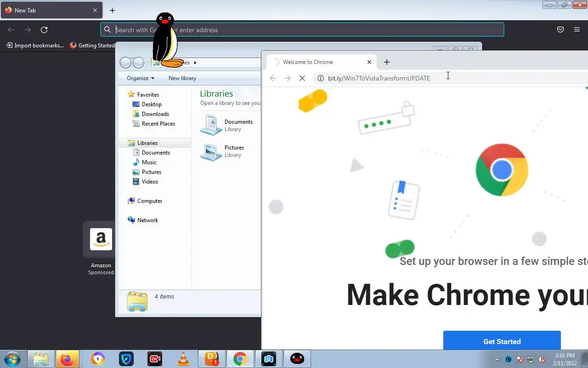Open Desktop under Favorites
The image size is (588, 368).
coord(152,104)
